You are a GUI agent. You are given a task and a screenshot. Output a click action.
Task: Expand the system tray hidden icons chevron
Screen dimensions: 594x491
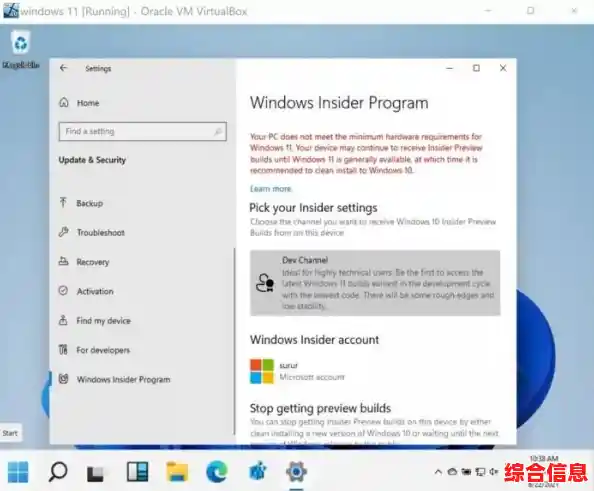click(438, 472)
